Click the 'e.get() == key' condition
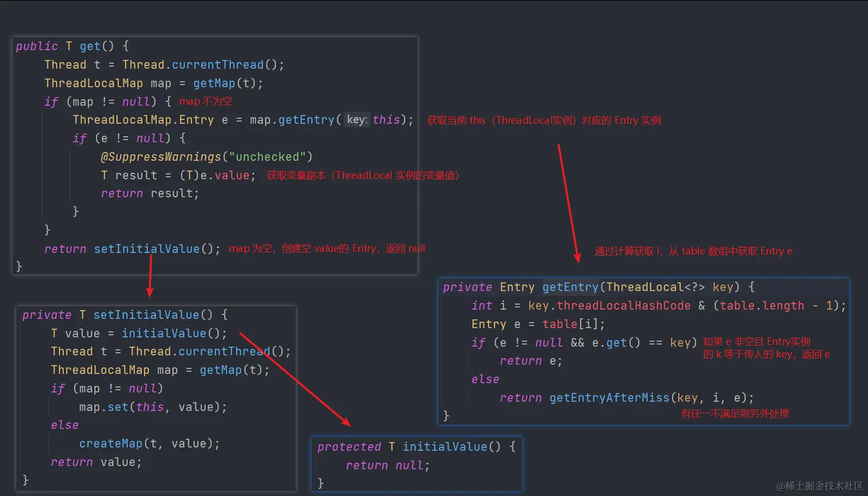 642,343
